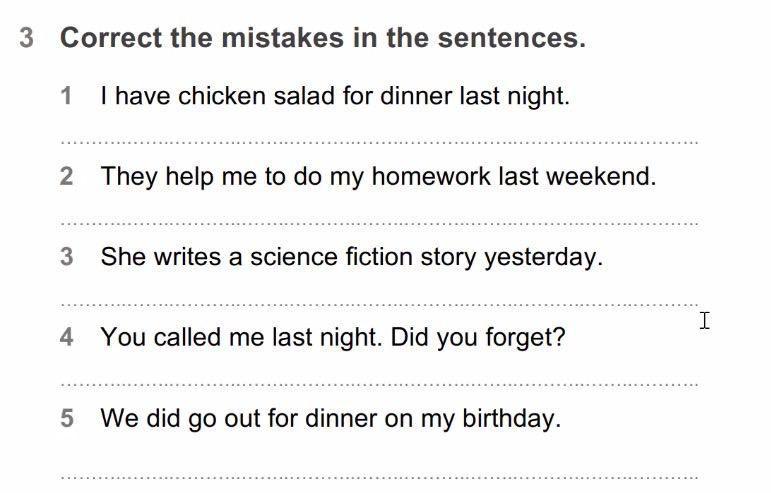Click the item number 4 before "You called me"
This screenshot has width=771, height=493.
[x=67, y=338]
